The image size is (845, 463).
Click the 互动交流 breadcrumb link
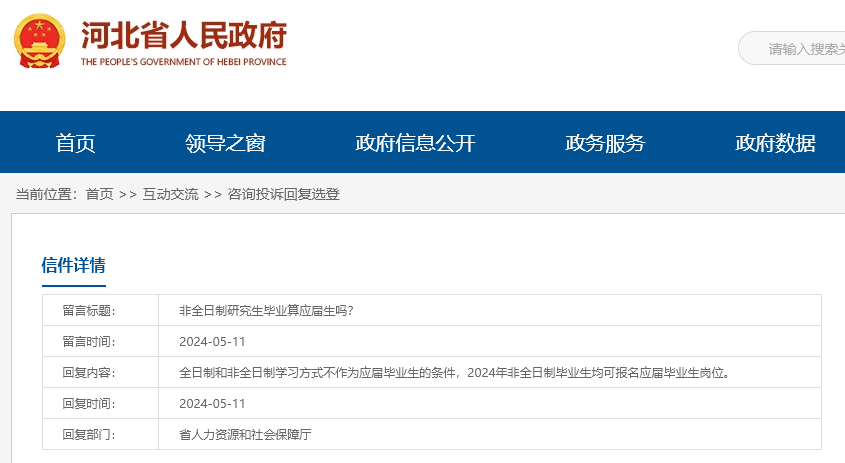[x=170, y=194]
